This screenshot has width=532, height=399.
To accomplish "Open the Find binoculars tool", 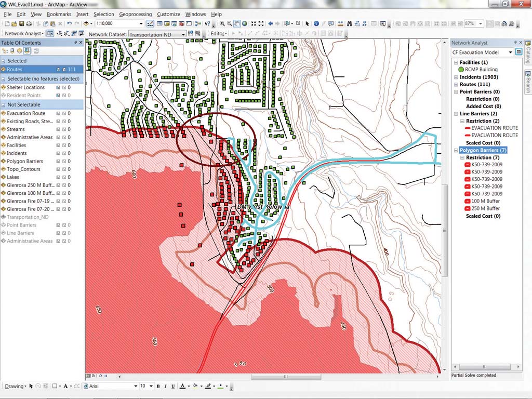I will (x=350, y=24).
